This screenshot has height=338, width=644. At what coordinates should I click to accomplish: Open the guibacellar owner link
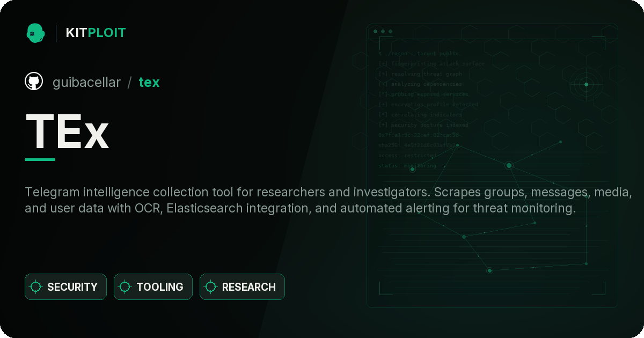click(86, 82)
